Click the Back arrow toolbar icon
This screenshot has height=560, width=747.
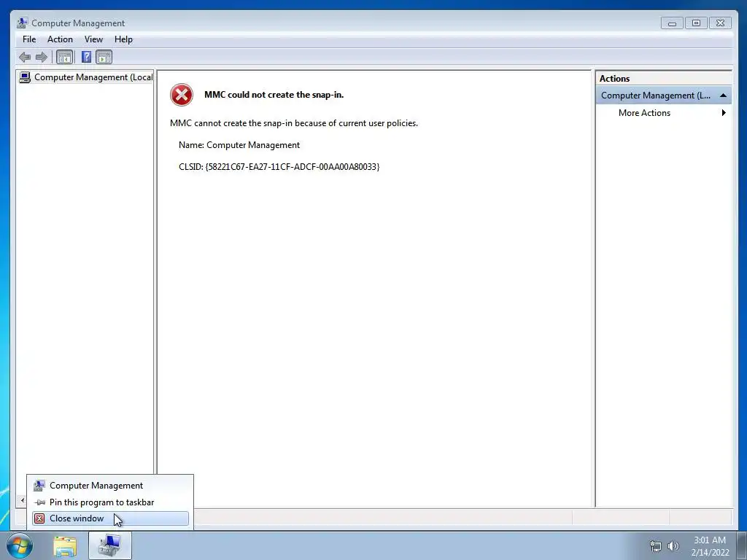[x=25, y=57]
